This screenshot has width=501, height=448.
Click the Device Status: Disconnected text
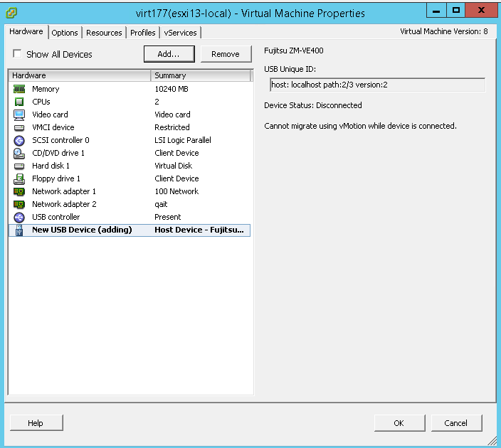tap(313, 105)
